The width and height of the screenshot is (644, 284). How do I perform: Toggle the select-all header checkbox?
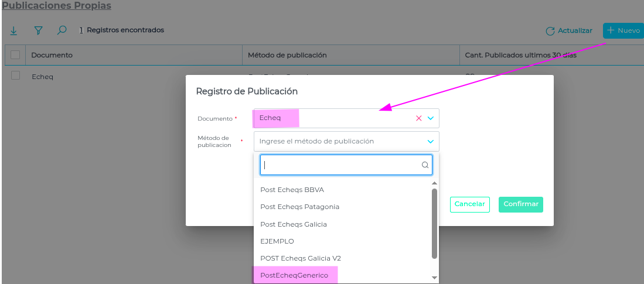pyautogui.click(x=15, y=55)
